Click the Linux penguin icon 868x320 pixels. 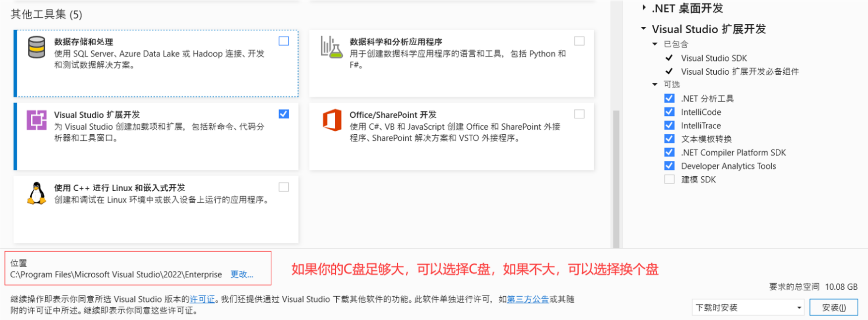pyautogui.click(x=36, y=193)
